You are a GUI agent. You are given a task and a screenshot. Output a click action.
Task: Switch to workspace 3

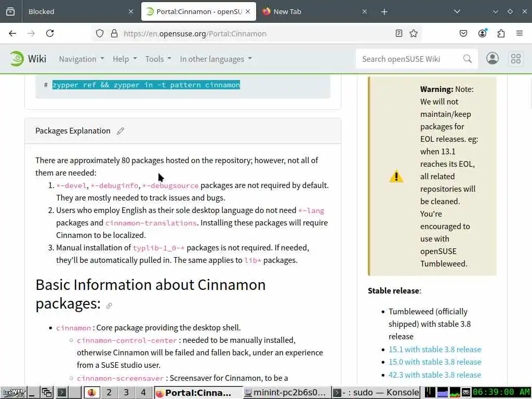(126, 393)
